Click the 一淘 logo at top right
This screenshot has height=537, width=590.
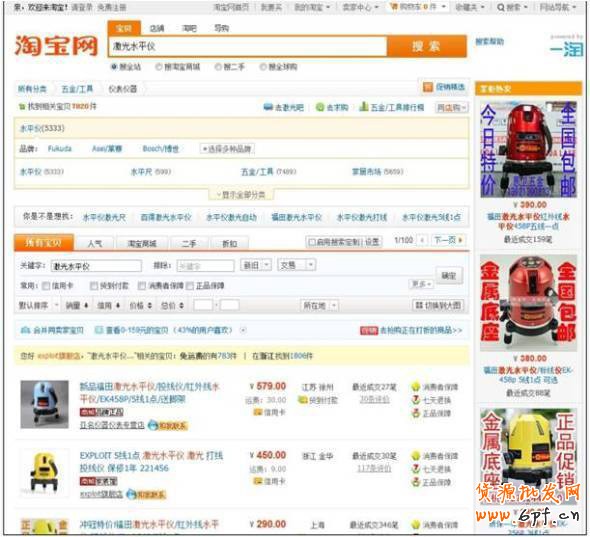pos(567,49)
